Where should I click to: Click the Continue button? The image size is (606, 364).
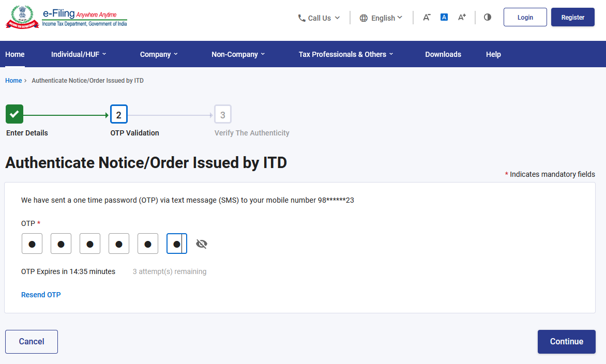tap(566, 342)
